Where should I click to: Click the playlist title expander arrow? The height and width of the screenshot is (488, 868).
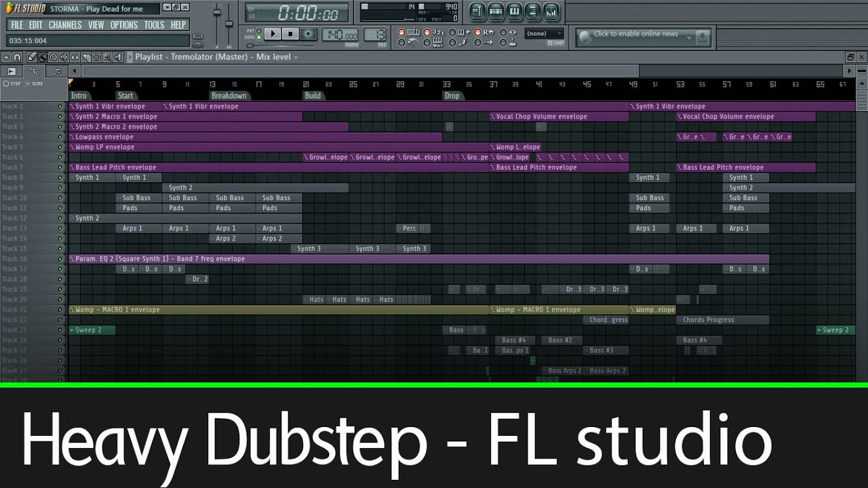pyautogui.click(x=130, y=58)
